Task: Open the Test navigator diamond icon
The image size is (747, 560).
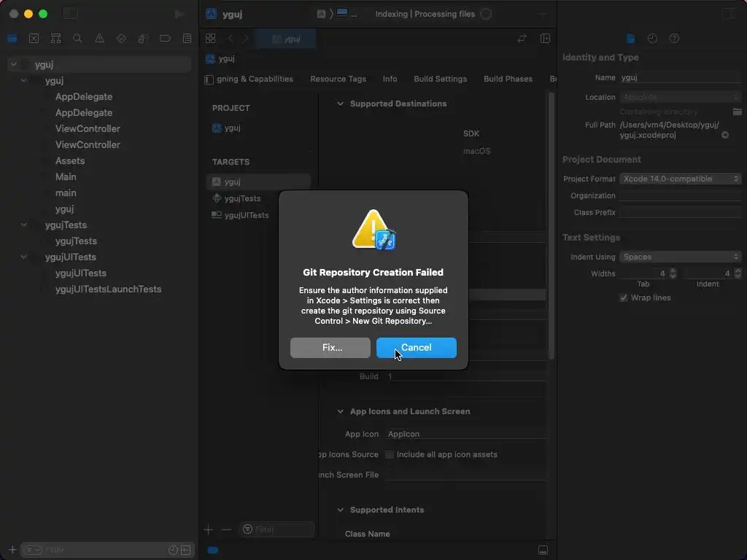Action: coord(121,39)
